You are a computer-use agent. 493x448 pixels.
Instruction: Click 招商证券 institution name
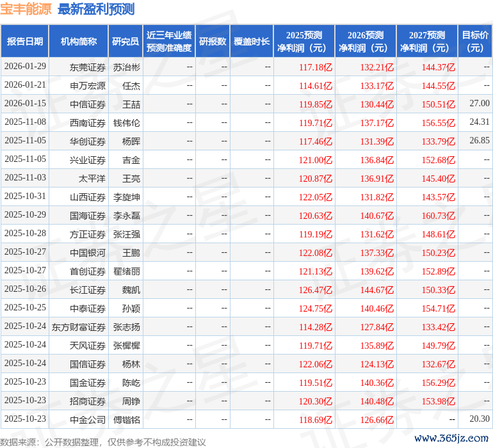click(88, 401)
